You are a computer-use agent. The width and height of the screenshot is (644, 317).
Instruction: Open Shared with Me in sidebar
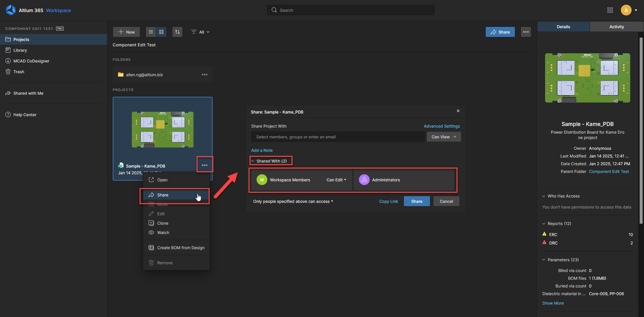click(x=54, y=93)
